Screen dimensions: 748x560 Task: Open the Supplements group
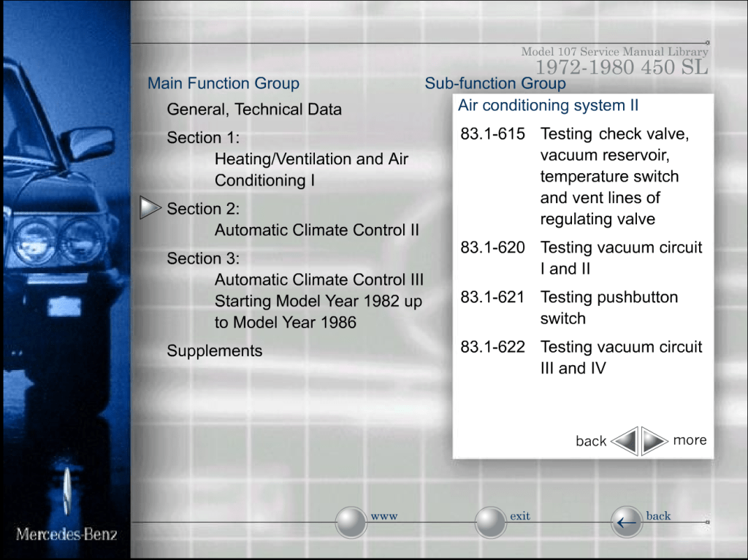click(x=214, y=350)
